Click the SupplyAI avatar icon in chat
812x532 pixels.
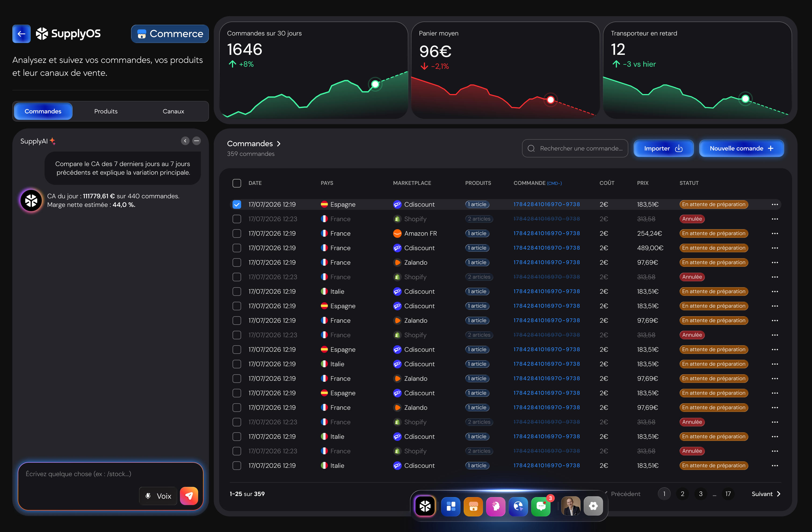pos(31,200)
